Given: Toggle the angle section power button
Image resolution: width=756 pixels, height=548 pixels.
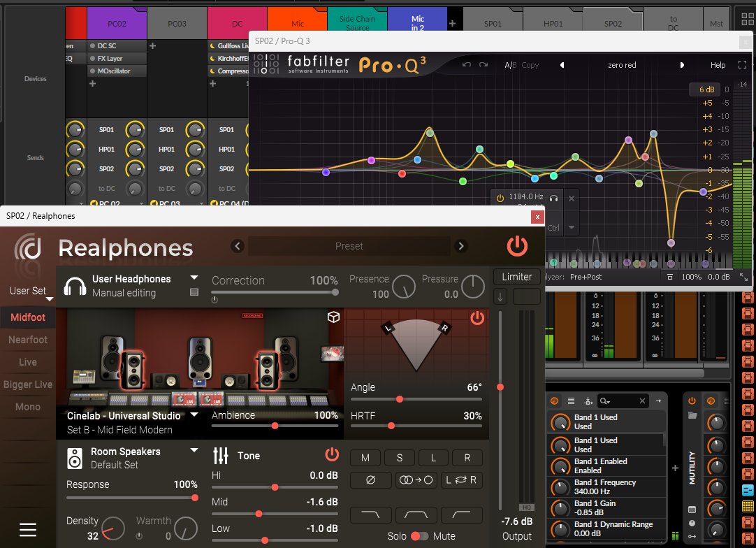Looking at the screenshot, I should 477,318.
